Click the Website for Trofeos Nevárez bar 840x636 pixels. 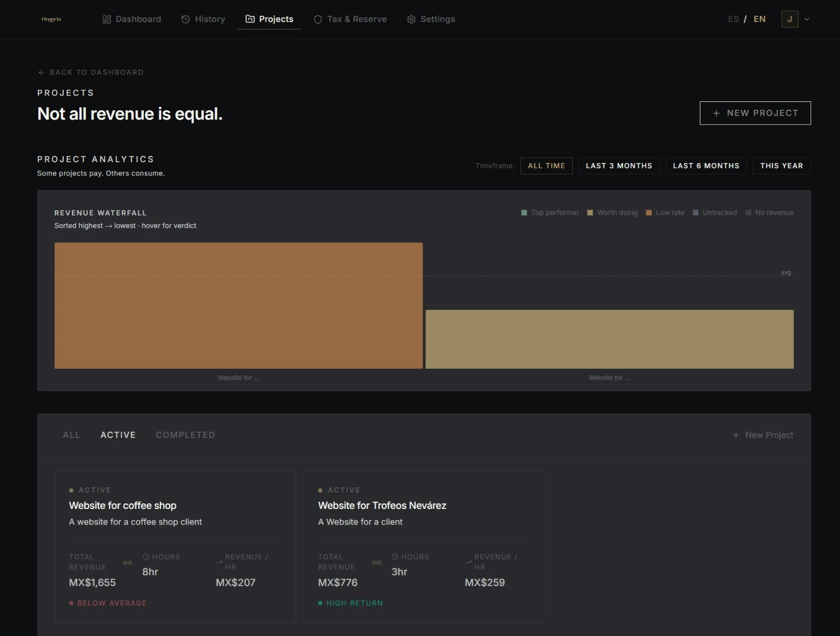click(609, 339)
